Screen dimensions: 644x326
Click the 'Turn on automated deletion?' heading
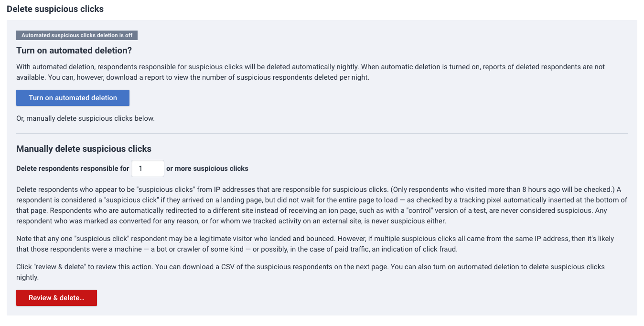(x=74, y=50)
